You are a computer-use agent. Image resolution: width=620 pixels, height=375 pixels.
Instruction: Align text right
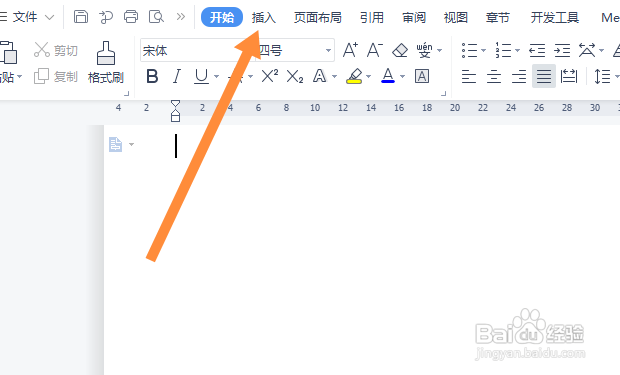pyautogui.click(x=519, y=76)
